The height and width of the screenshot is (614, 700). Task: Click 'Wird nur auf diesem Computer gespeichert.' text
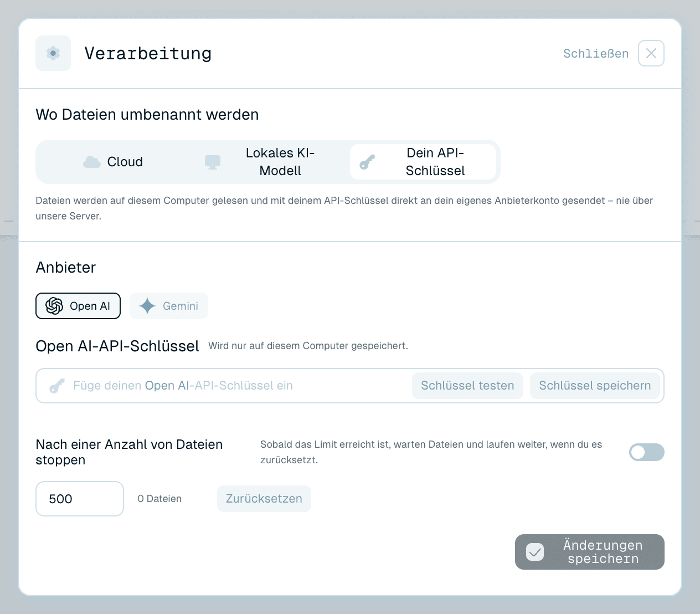[308, 346]
